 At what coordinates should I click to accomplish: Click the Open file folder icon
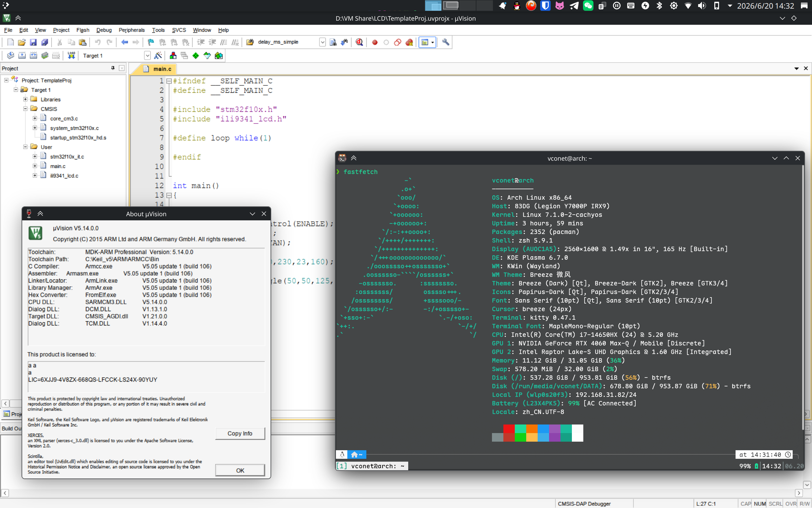[22, 42]
